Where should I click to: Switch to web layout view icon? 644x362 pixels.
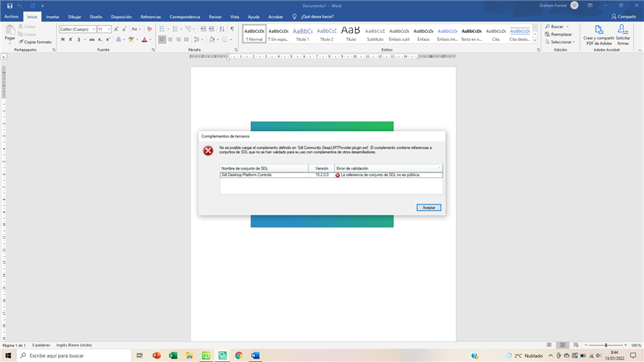[x=576, y=345]
